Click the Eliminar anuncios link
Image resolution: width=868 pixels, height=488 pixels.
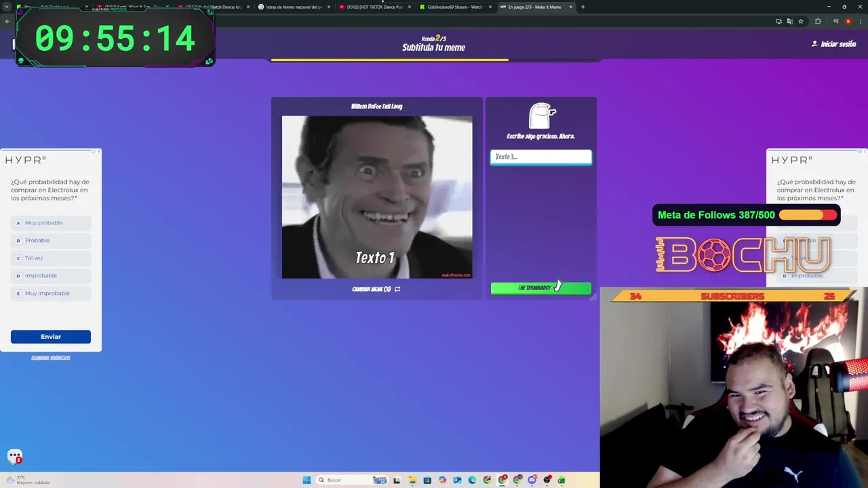[x=51, y=358]
